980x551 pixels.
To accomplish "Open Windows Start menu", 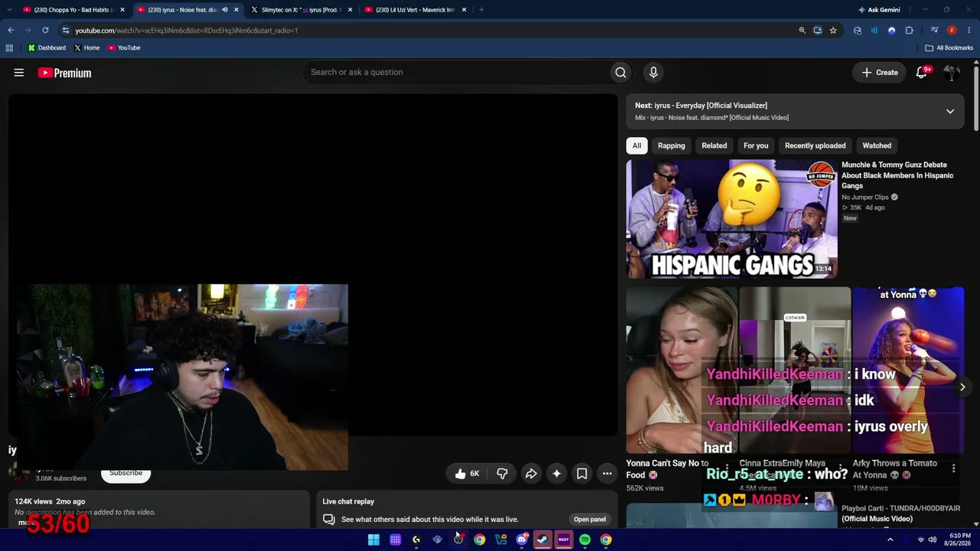I will click(x=374, y=540).
